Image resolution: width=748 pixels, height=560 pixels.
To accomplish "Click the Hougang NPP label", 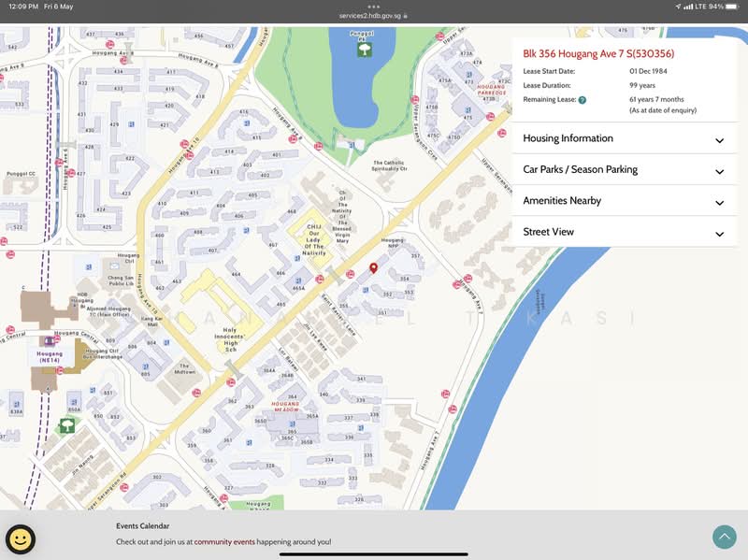I will (x=393, y=243).
